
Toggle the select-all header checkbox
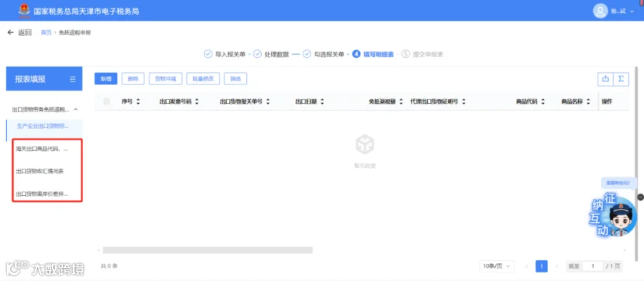point(107,102)
